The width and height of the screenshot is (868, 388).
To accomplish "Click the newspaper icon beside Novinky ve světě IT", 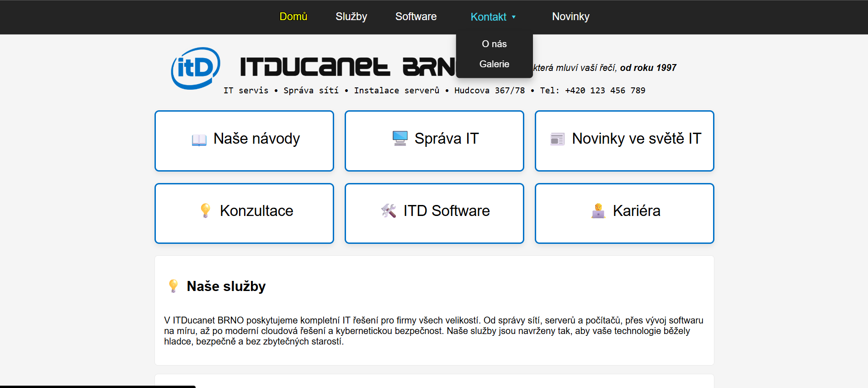I will [x=557, y=139].
